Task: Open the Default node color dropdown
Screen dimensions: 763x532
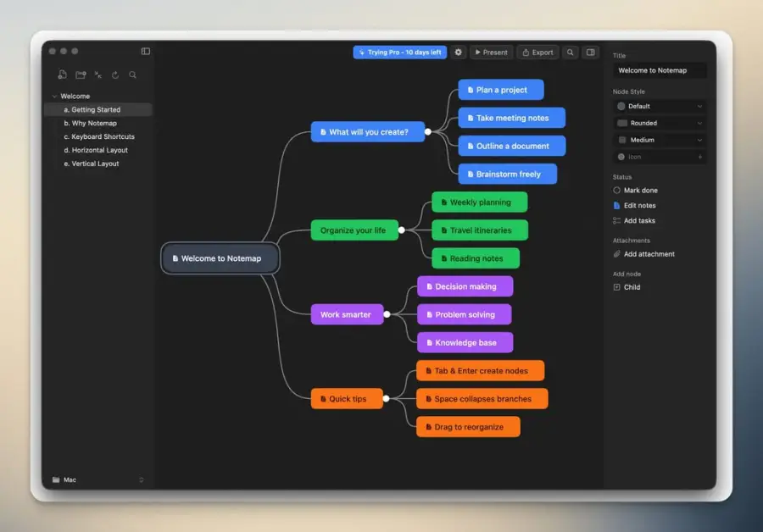Action: pyautogui.click(x=660, y=106)
